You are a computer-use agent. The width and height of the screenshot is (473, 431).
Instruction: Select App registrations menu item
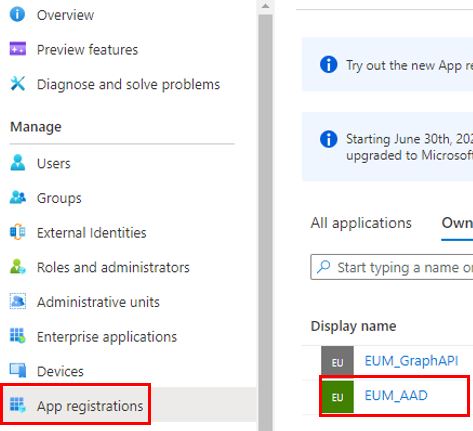coord(77,405)
